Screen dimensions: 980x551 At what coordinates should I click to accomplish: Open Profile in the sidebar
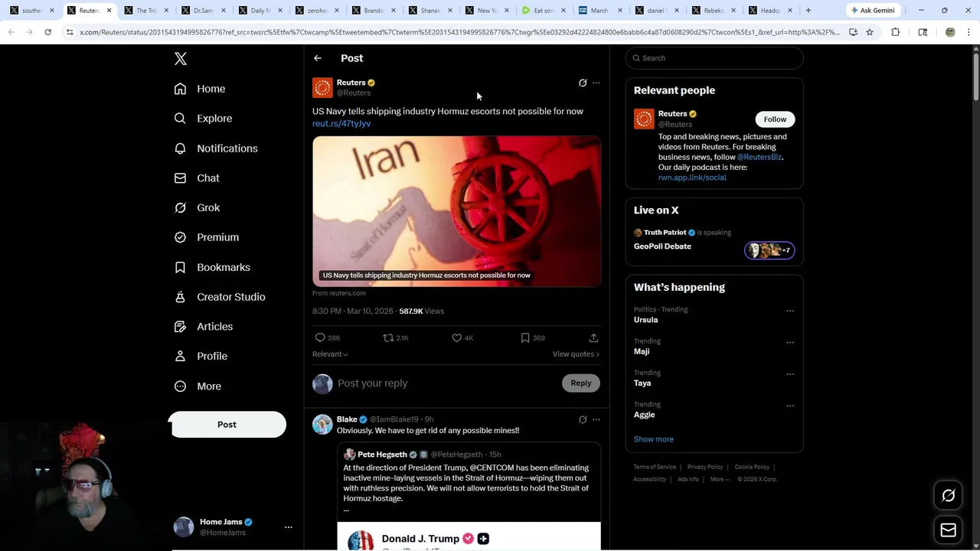click(x=201, y=357)
